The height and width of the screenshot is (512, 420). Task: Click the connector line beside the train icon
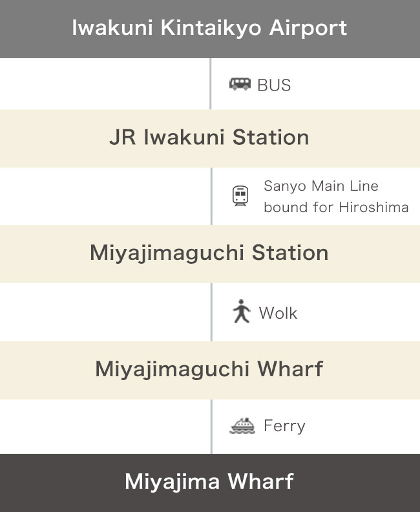coord(211,197)
